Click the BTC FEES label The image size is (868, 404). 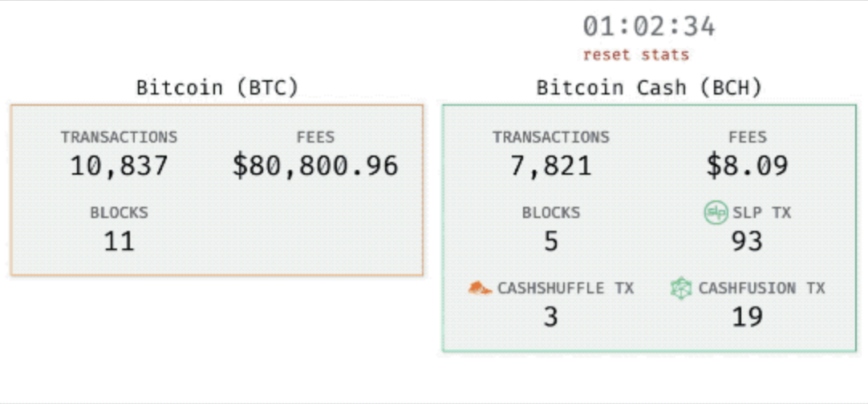(315, 137)
